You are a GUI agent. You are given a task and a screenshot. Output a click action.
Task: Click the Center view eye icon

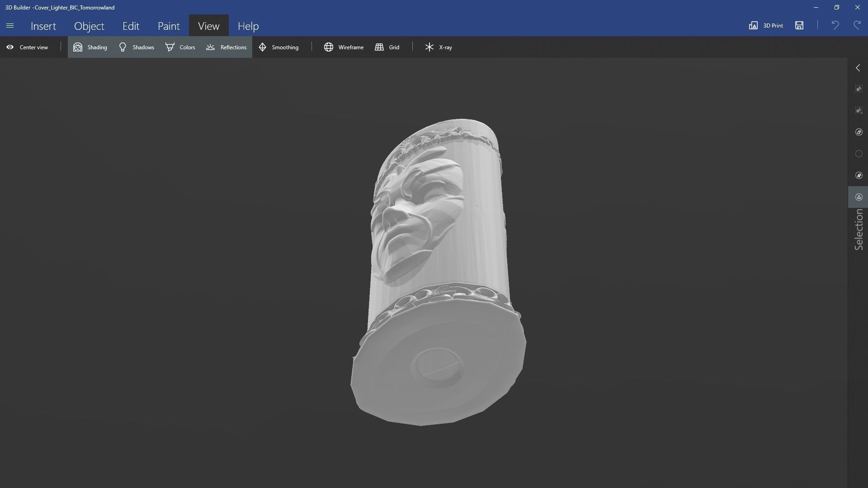tap(10, 47)
